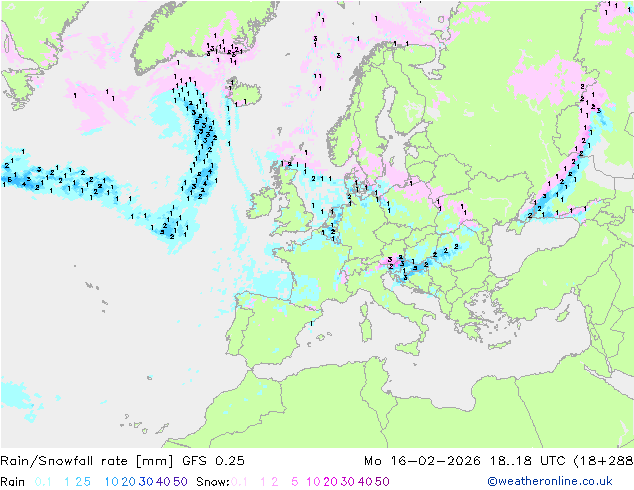Screen dimensions: 634x490
Task: Select the Snow legend value 0.1
Action: [x=239, y=482]
